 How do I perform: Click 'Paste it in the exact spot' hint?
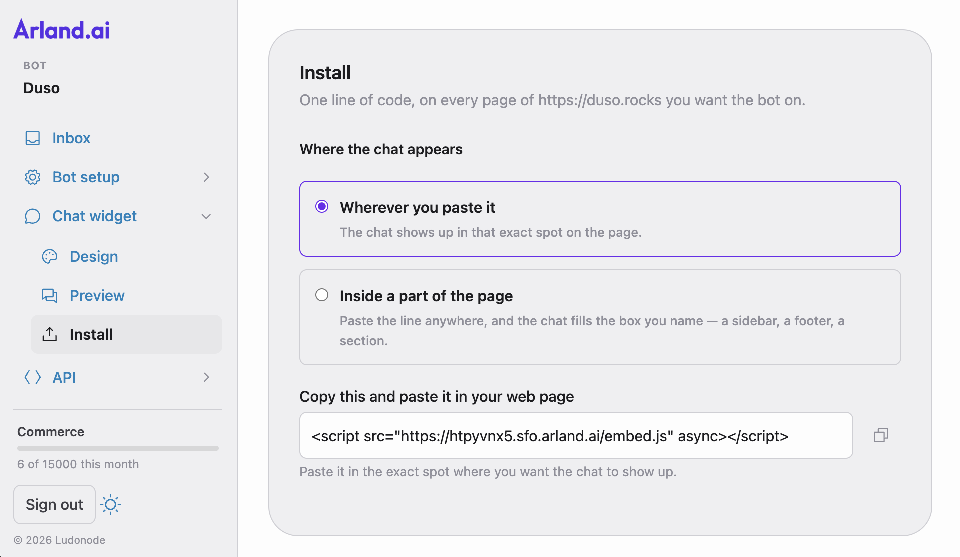point(487,471)
